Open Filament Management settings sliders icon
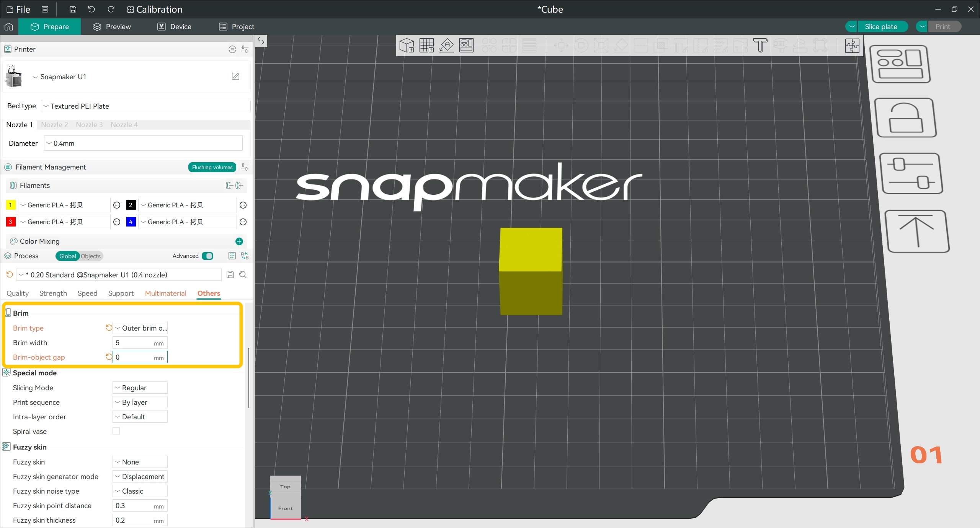This screenshot has width=980, height=528. coord(245,167)
